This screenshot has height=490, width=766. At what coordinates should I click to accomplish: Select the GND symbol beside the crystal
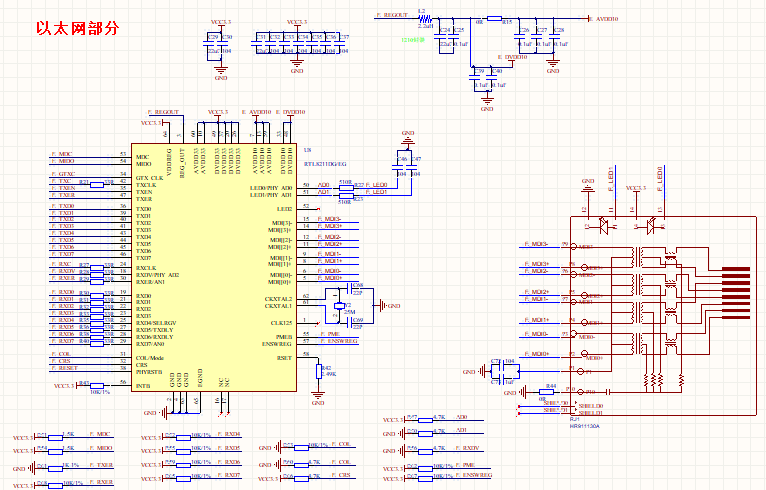pos(381,306)
